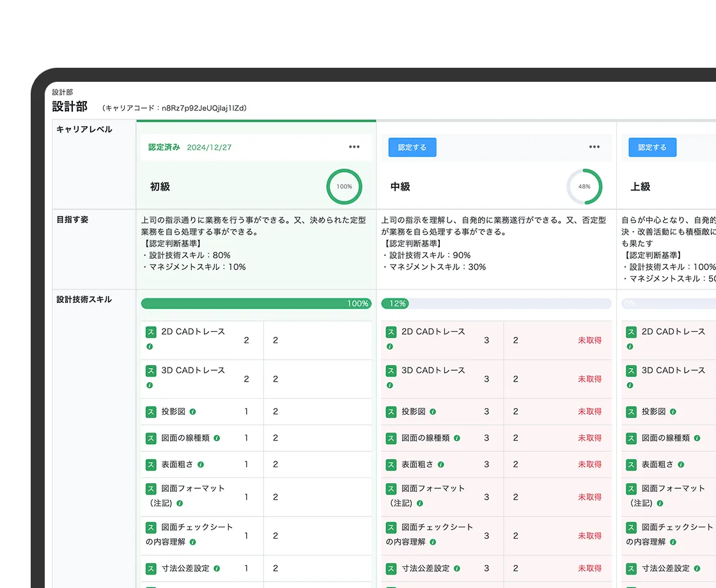Click the 設計部 breadcrumb at top

pyautogui.click(x=63, y=92)
